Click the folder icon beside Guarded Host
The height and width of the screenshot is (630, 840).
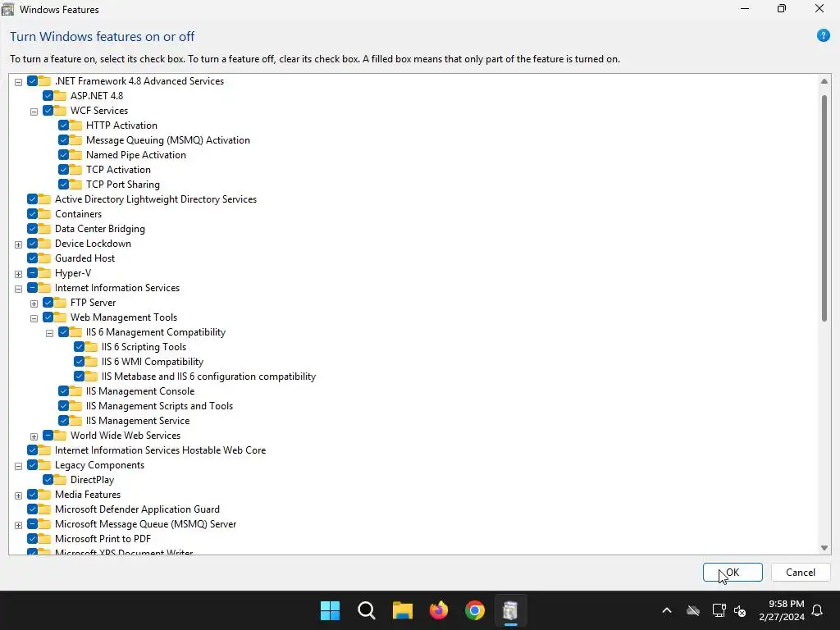click(x=44, y=258)
